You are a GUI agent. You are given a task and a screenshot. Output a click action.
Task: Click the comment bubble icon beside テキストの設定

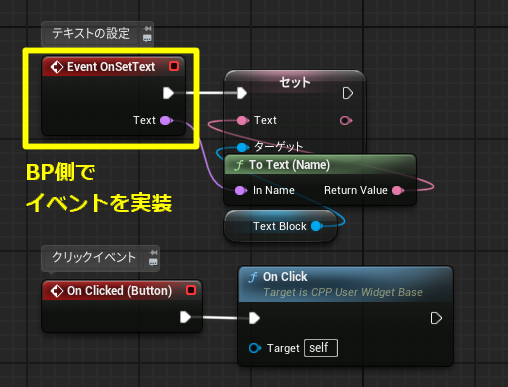coord(147,38)
